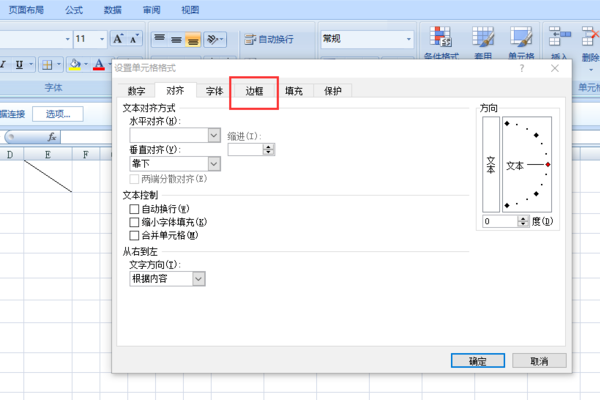
Task: Select column D header
Action: [11, 155]
